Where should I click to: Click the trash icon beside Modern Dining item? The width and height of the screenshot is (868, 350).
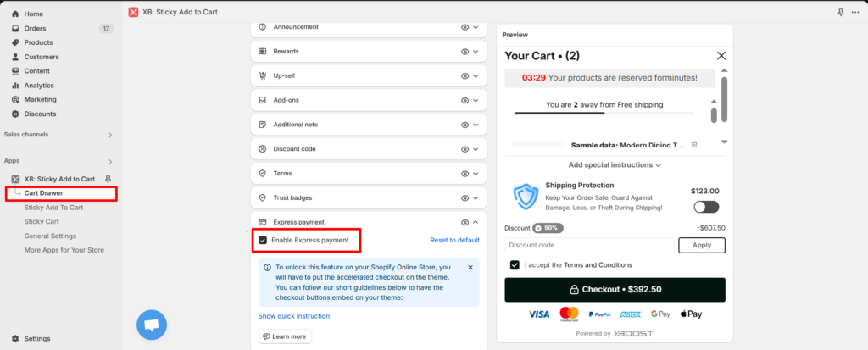(x=694, y=145)
